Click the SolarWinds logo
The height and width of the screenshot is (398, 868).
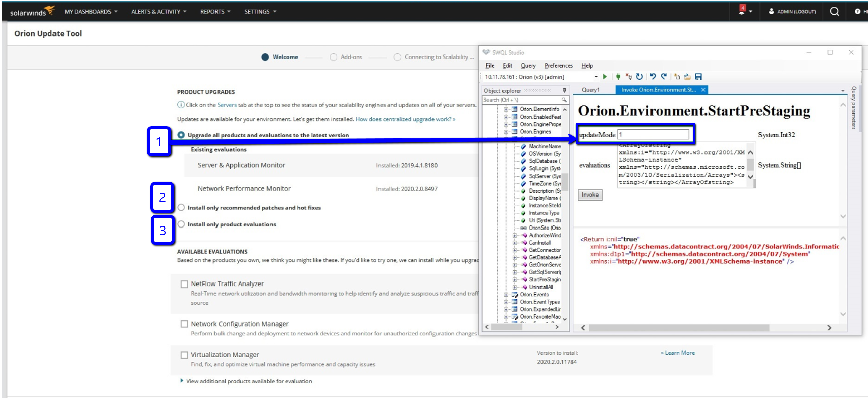[32, 11]
